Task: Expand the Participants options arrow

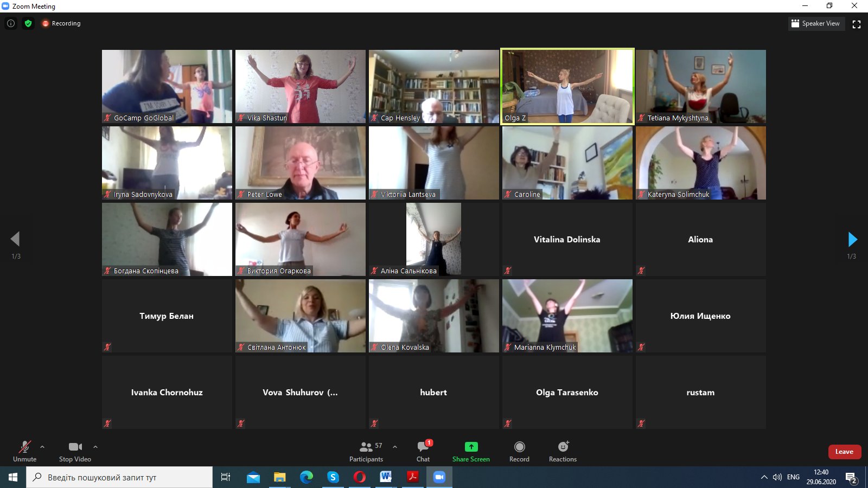Action: pyautogui.click(x=395, y=447)
